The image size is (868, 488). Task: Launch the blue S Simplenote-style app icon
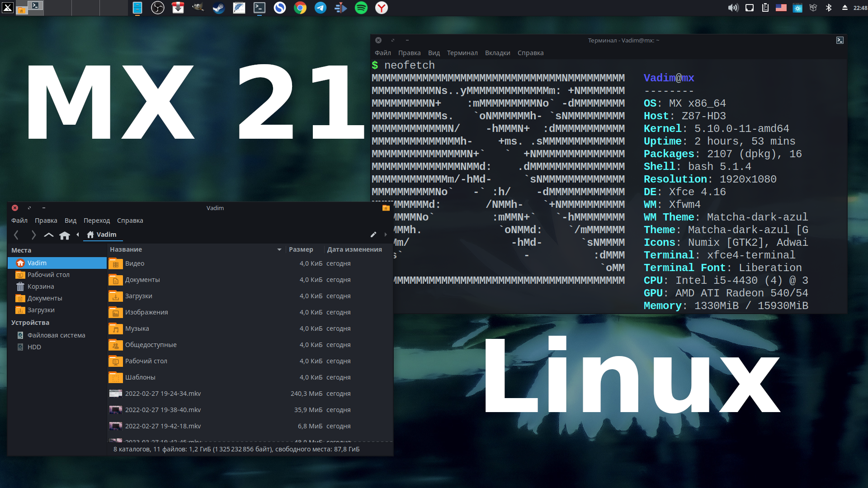(280, 8)
